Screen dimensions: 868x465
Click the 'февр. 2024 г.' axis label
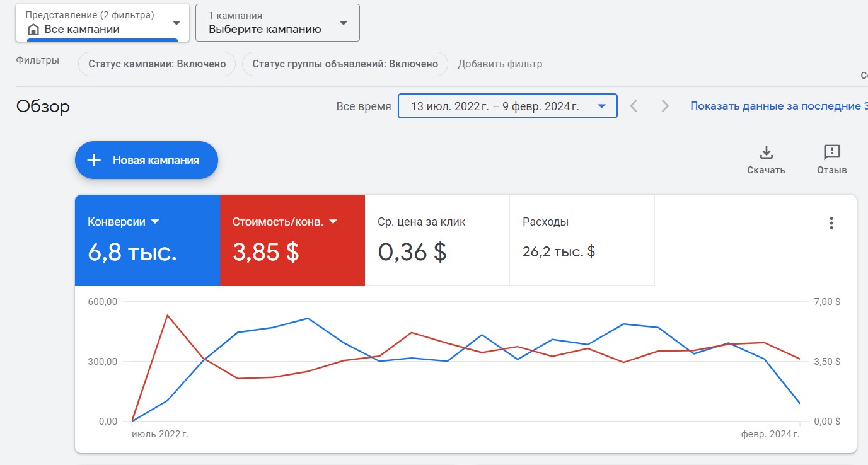770,434
